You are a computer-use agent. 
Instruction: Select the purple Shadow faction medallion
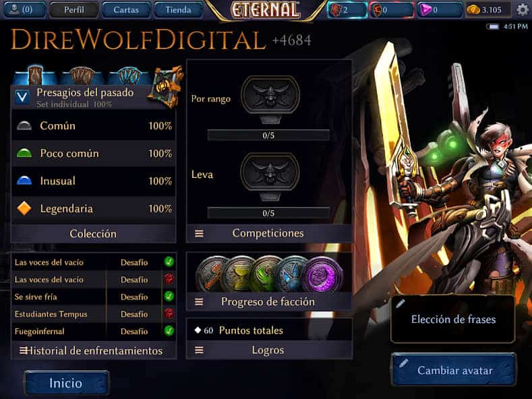click(322, 274)
